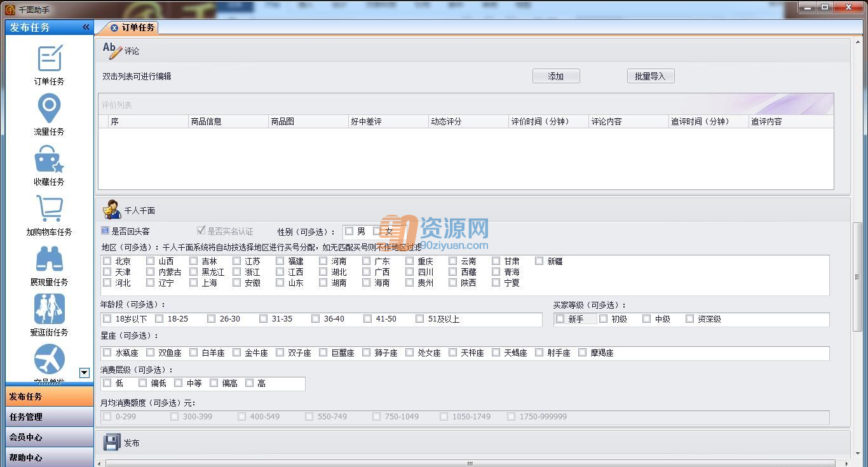Click the 好中差评 column header

click(x=366, y=121)
